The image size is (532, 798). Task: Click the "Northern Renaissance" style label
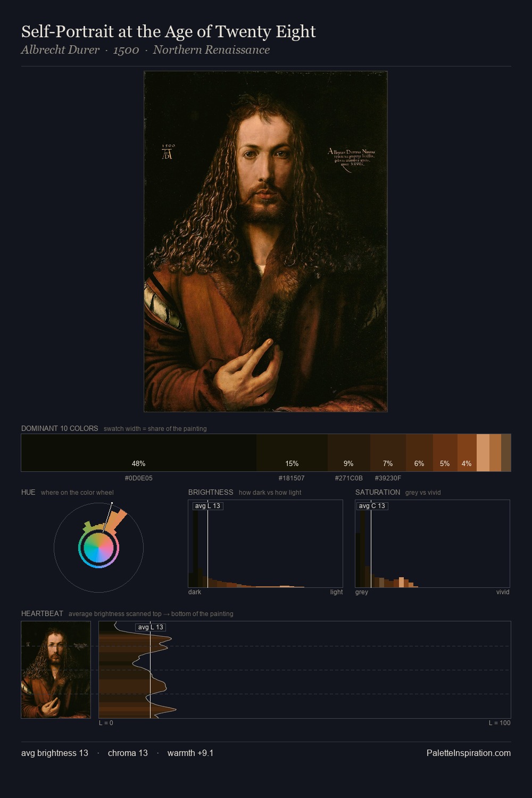211,50
